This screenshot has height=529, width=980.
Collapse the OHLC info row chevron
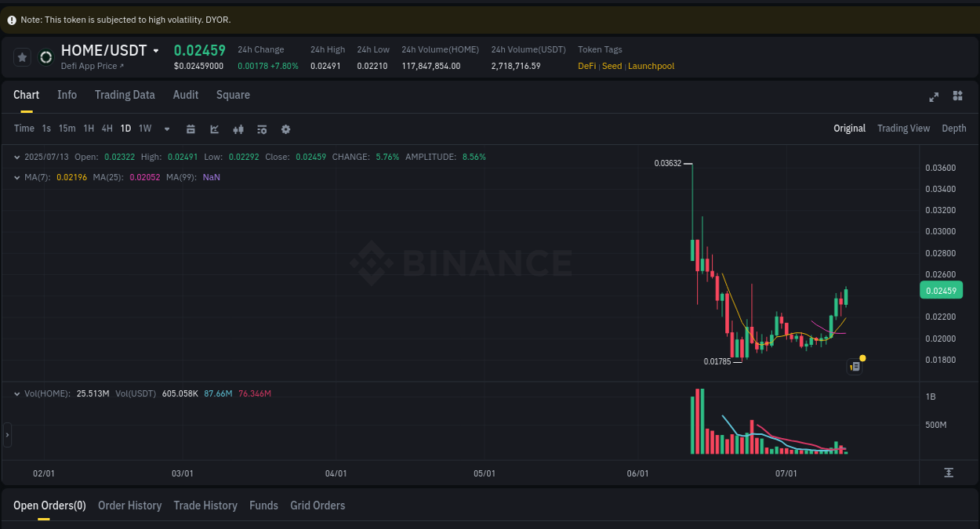16,157
